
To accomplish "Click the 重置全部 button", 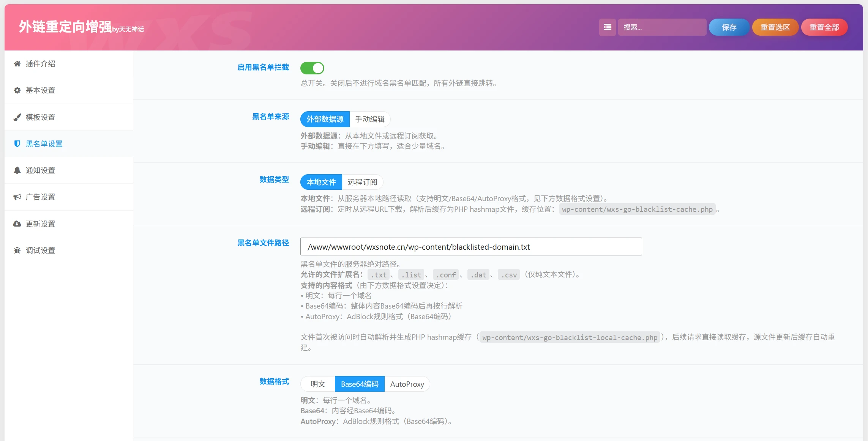I will (x=824, y=27).
